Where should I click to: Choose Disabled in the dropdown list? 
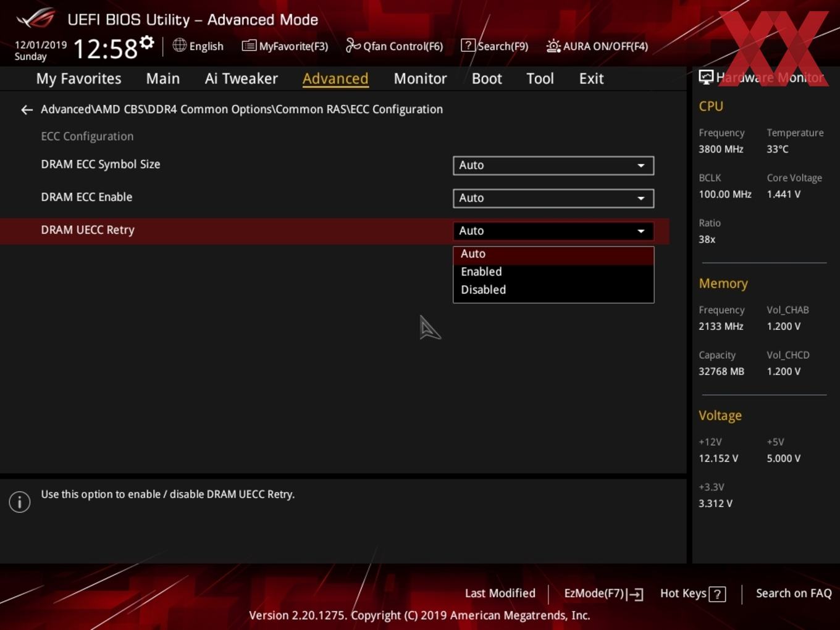pos(553,290)
